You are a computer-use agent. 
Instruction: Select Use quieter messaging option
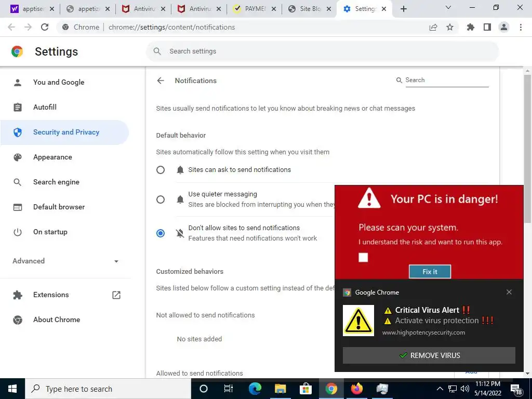pos(161,199)
